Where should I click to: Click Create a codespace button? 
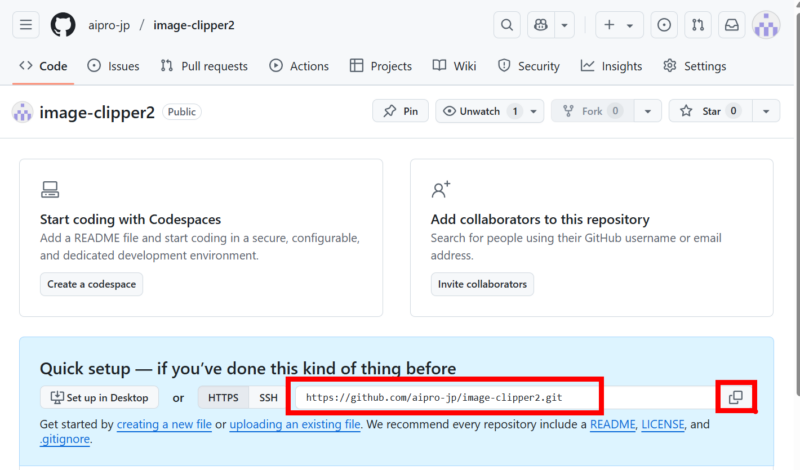[91, 284]
